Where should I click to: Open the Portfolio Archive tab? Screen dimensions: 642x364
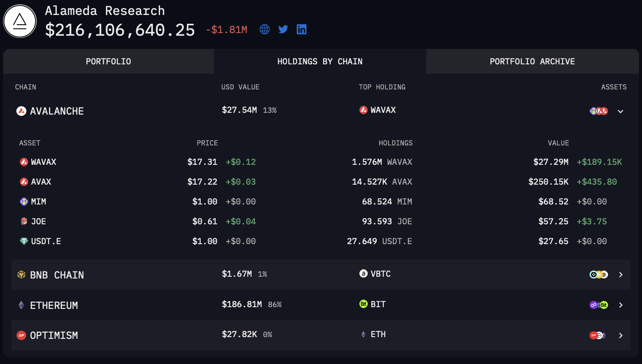click(x=532, y=61)
